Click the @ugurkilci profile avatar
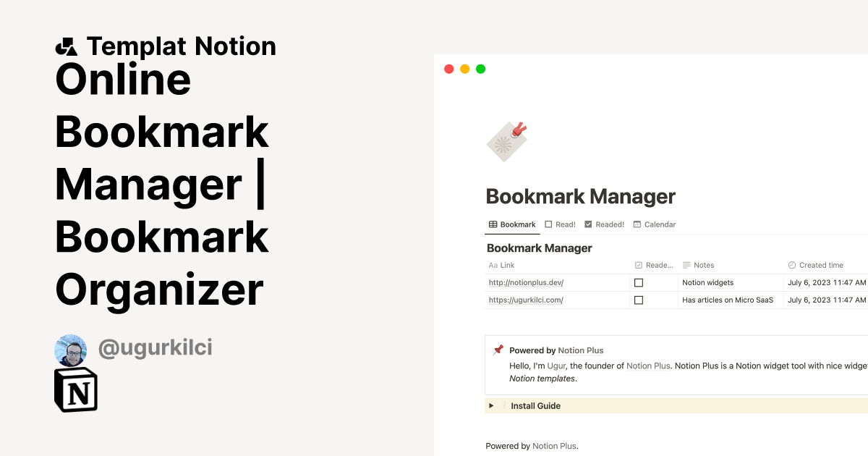Image resolution: width=868 pixels, height=456 pixels. tap(70, 350)
